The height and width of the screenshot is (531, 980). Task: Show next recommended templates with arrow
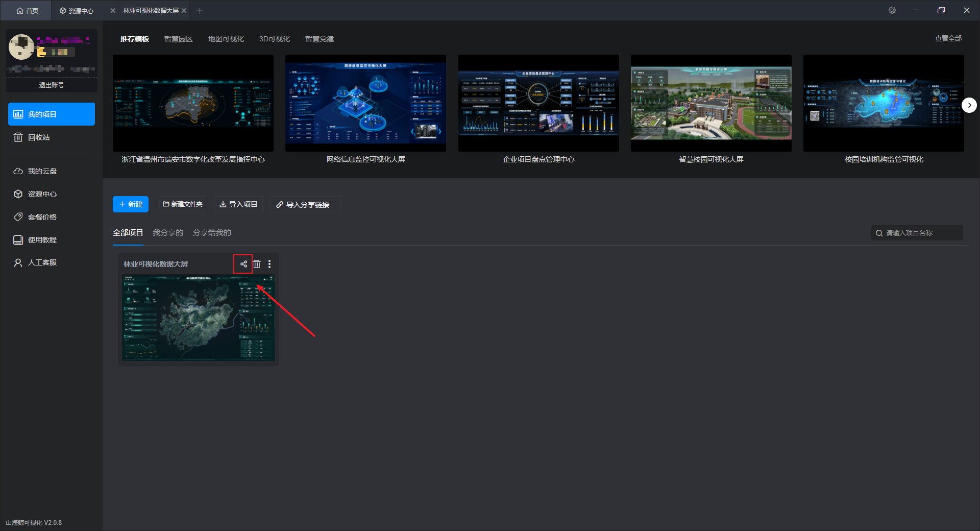(969, 105)
